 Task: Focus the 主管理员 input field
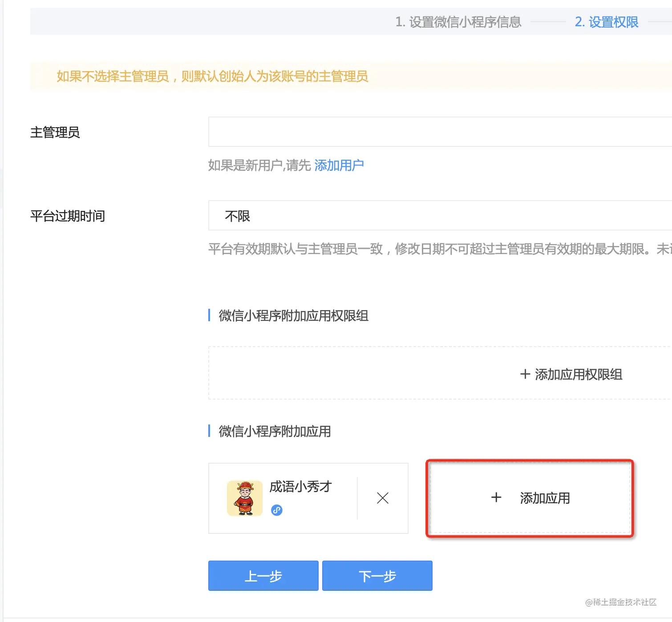coord(440,132)
